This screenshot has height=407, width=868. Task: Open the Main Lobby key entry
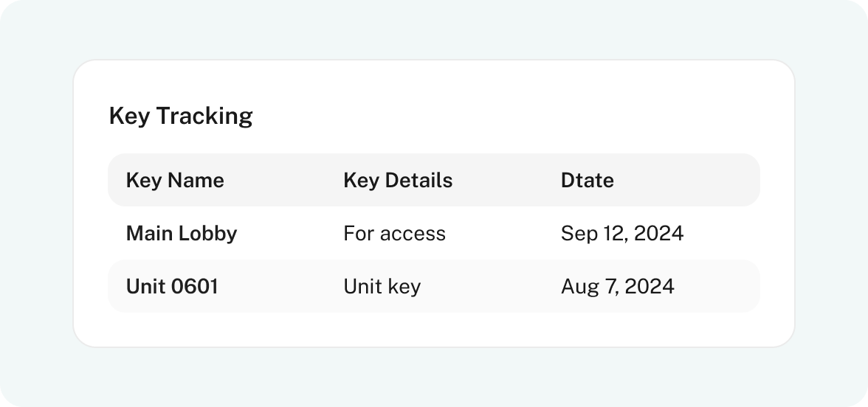click(182, 233)
